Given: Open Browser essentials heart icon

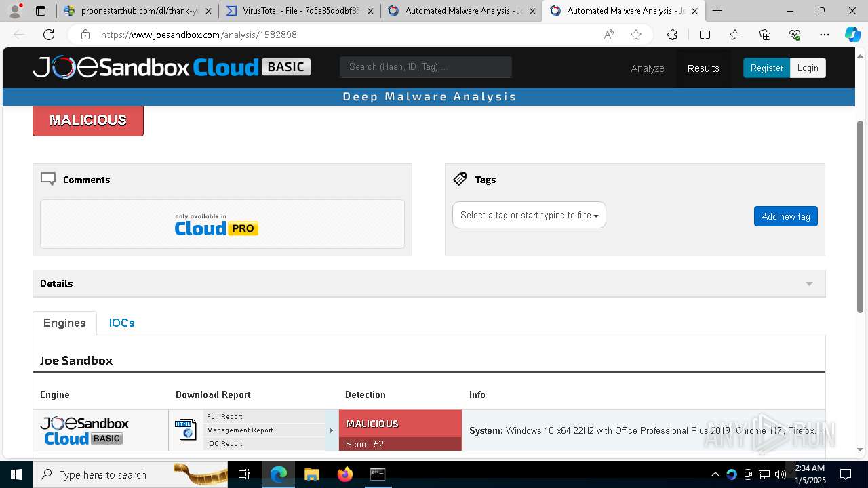Looking at the screenshot, I should pyautogui.click(x=795, y=35).
